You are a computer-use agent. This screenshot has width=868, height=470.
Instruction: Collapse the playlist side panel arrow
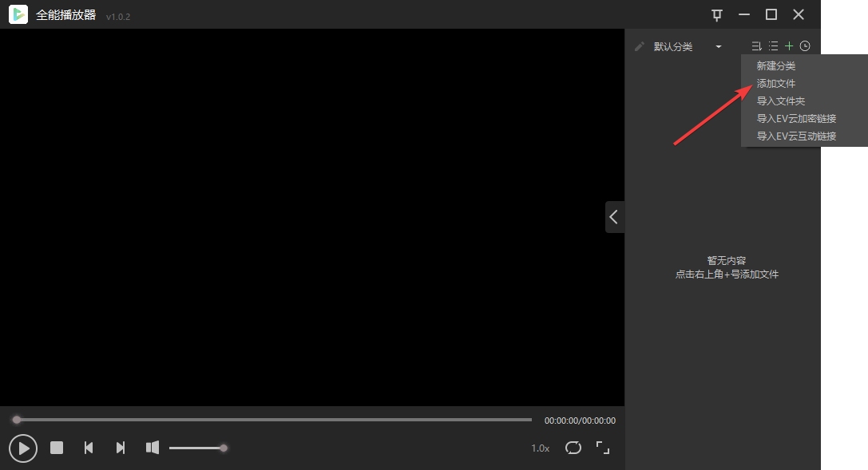point(614,216)
